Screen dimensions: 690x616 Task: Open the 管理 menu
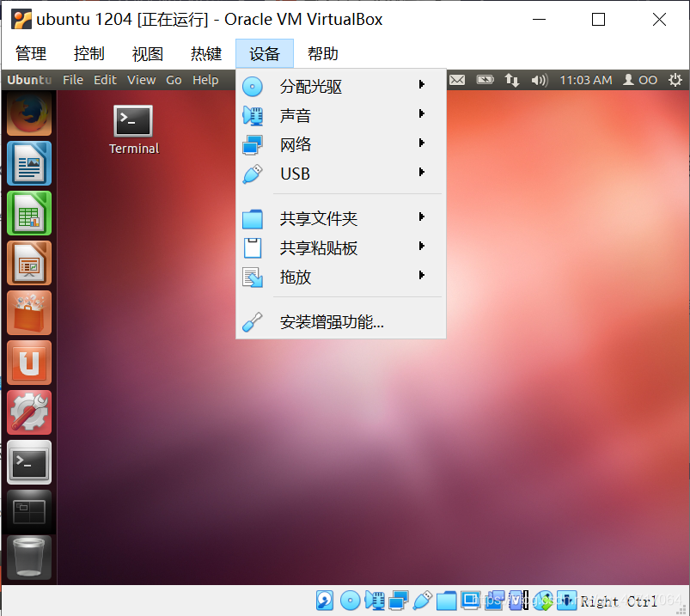click(x=31, y=53)
